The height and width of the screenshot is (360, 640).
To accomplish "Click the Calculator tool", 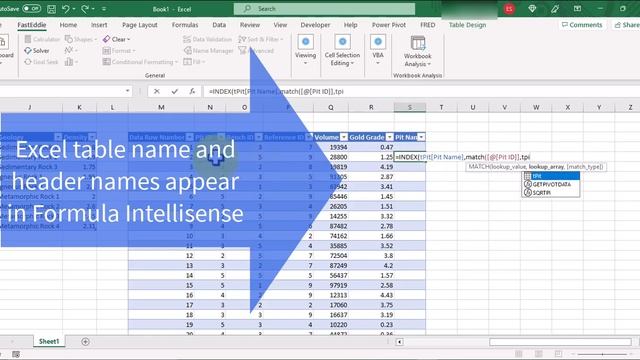I will point(42,39).
